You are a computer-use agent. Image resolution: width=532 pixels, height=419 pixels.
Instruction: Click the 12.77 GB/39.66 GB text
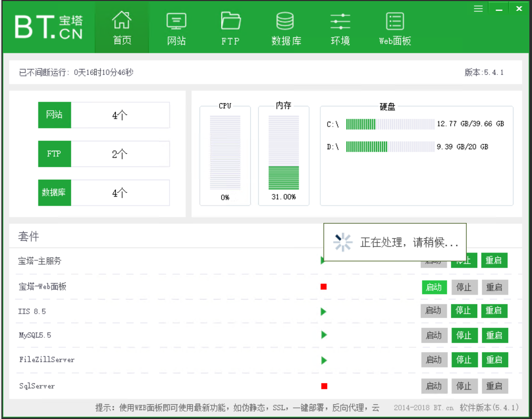470,124
